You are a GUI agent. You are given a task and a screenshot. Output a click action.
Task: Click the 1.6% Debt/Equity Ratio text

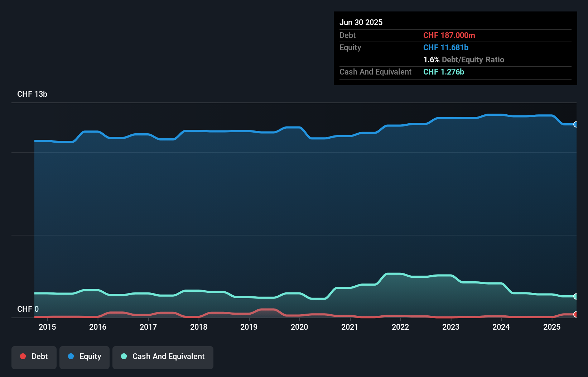(463, 60)
